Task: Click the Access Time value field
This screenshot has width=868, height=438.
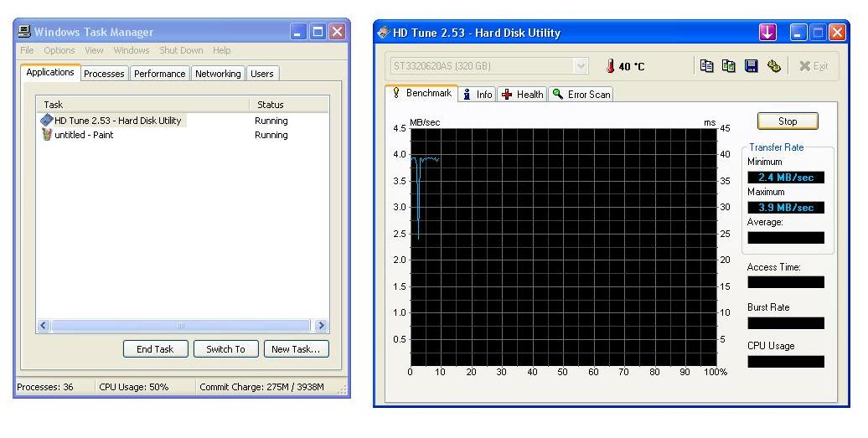Action: pos(786,282)
